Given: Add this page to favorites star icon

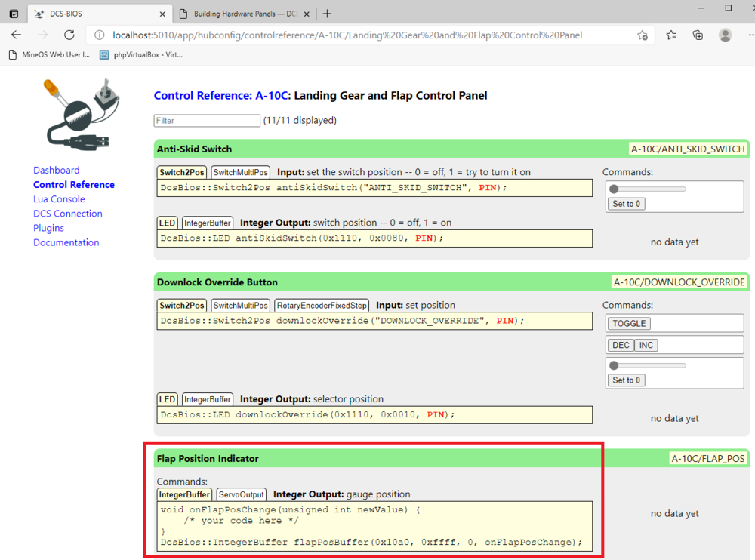Looking at the screenshot, I should pos(643,35).
